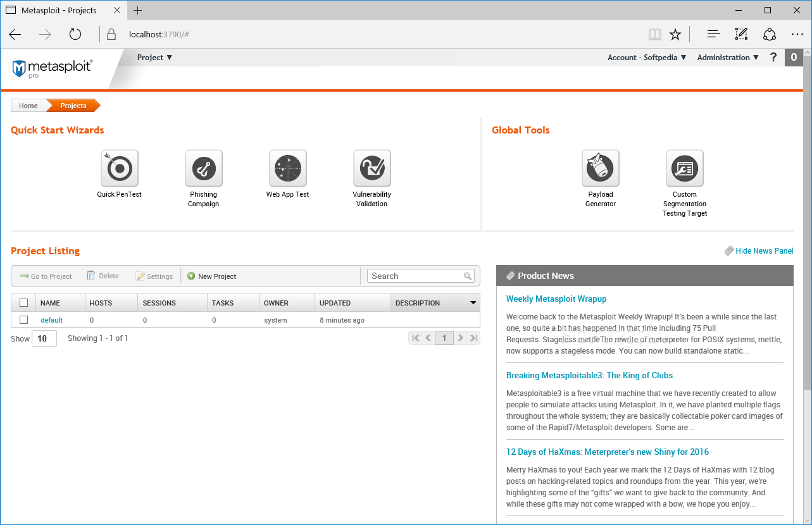Click the Metasploit Pro logo
Screen dimensions: 812x525
(x=53, y=68)
